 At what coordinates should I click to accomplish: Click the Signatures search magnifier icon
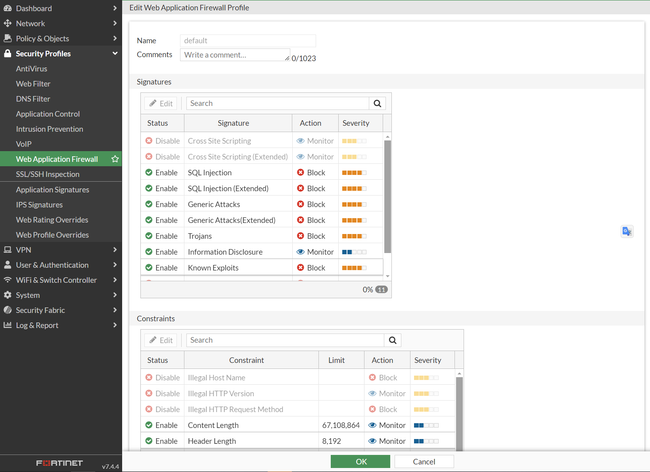377,104
